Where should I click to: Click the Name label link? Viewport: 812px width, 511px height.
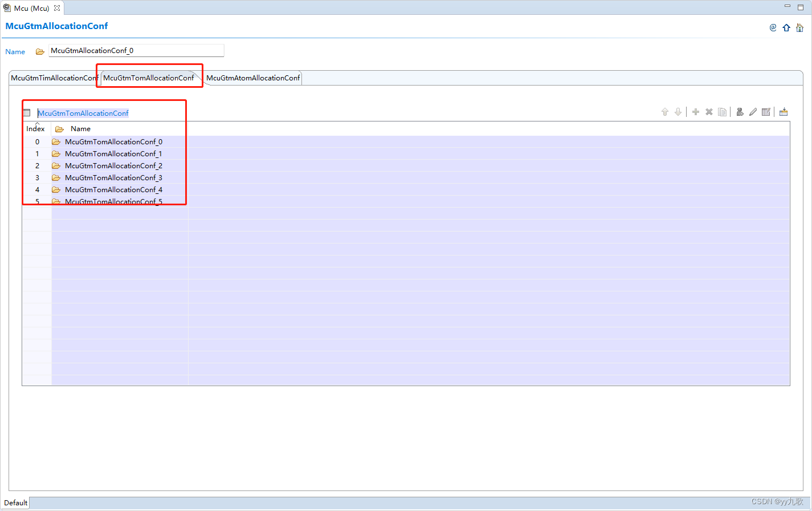click(15, 52)
